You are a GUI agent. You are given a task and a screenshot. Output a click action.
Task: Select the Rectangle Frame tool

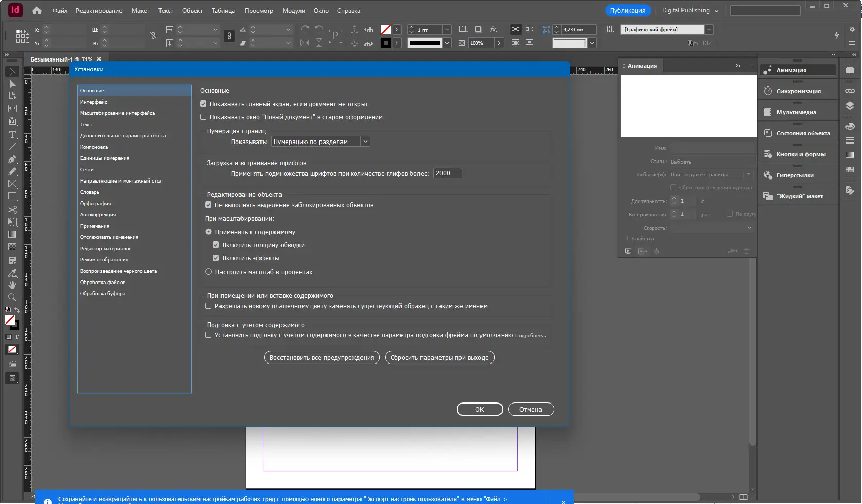pyautogui.click(x=12, y=184)
